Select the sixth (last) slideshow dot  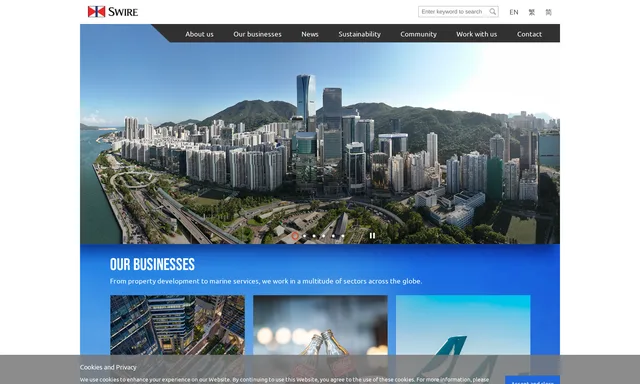pyautogui.click(x=343, y=236)
